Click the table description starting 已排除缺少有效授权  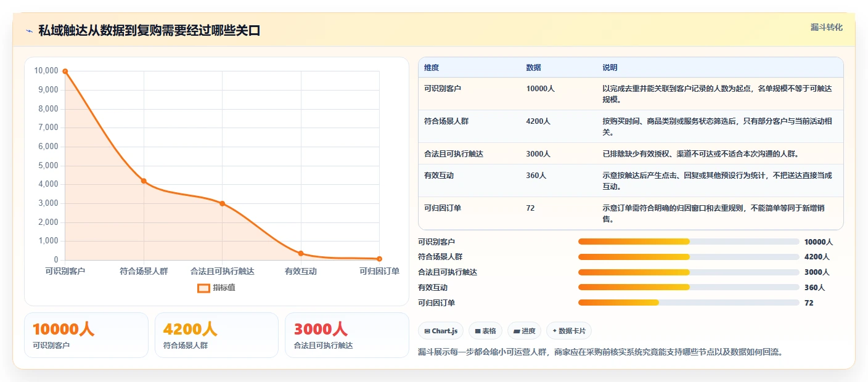click(x=700, y=154)
